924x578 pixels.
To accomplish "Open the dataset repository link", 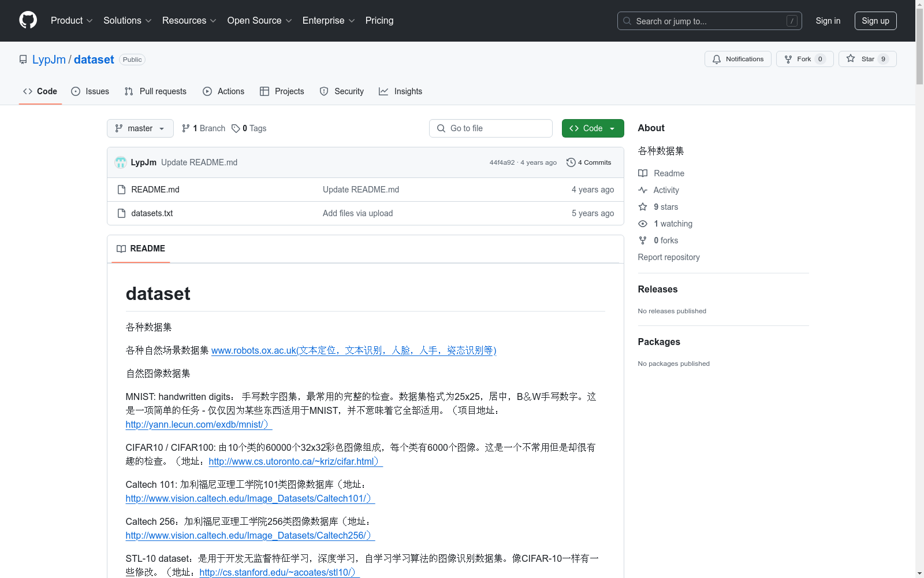I will [x=94, y=60].
